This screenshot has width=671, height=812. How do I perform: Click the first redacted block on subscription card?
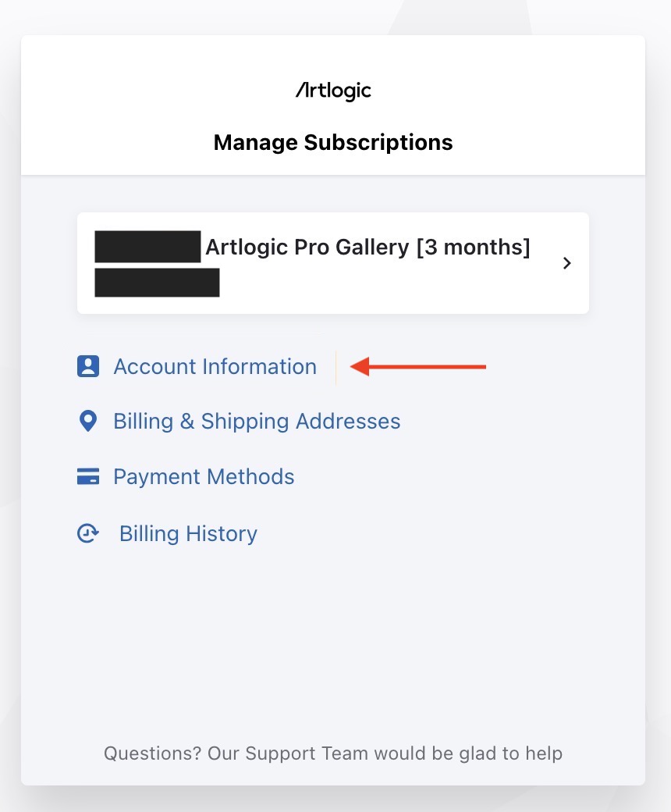click(x=148, y=247)
